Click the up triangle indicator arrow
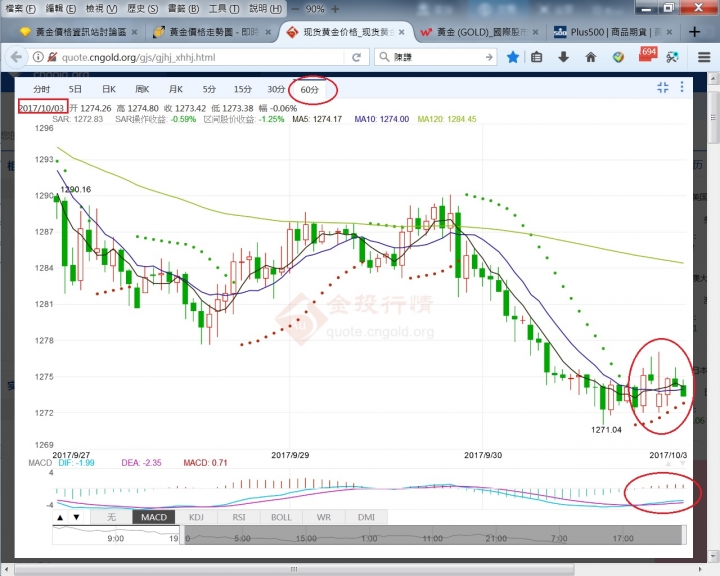 (x=60, y=517)
